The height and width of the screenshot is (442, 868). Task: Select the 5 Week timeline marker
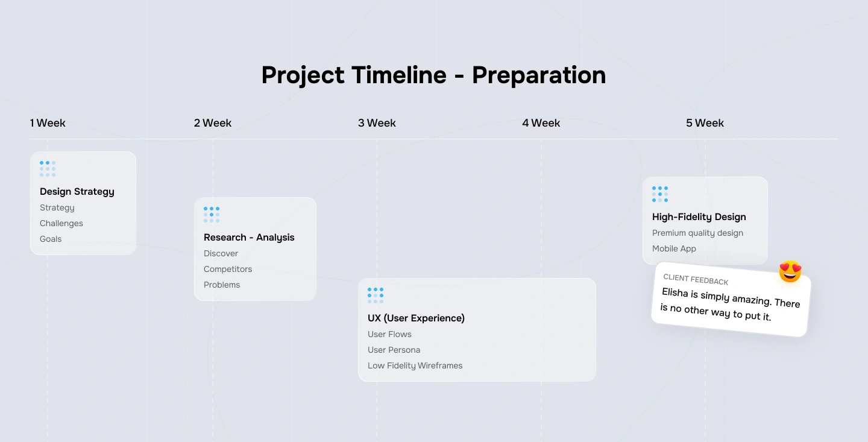click(705, 123)
